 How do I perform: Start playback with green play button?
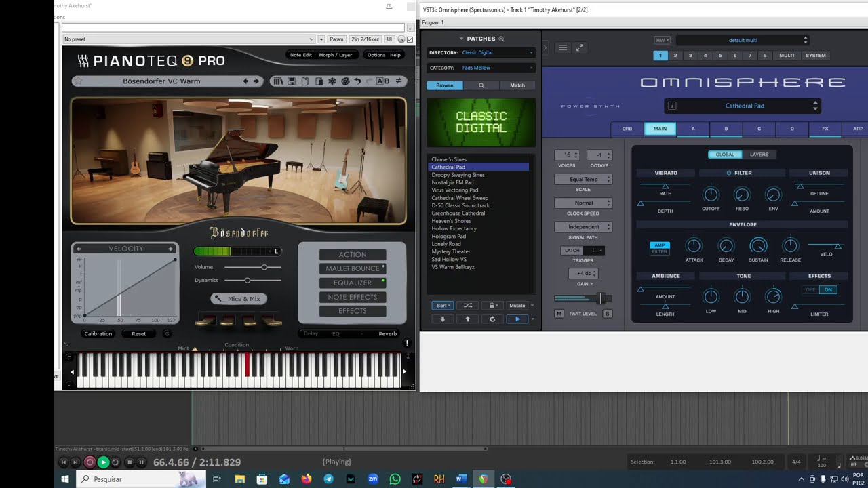(103, 462)
